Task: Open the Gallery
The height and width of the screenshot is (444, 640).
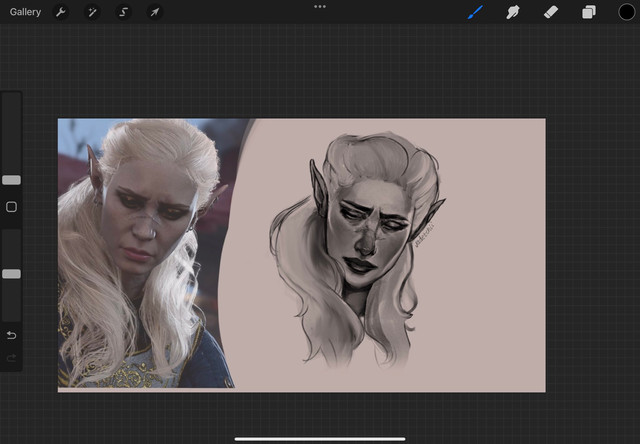Action: pos(25,12)
